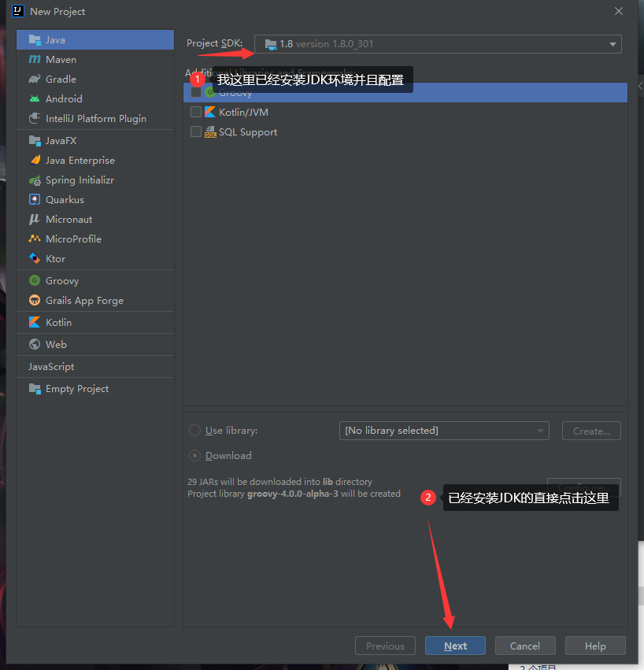Choose Empty Project option
Screen dimensions: 644x670
[95, 389]
